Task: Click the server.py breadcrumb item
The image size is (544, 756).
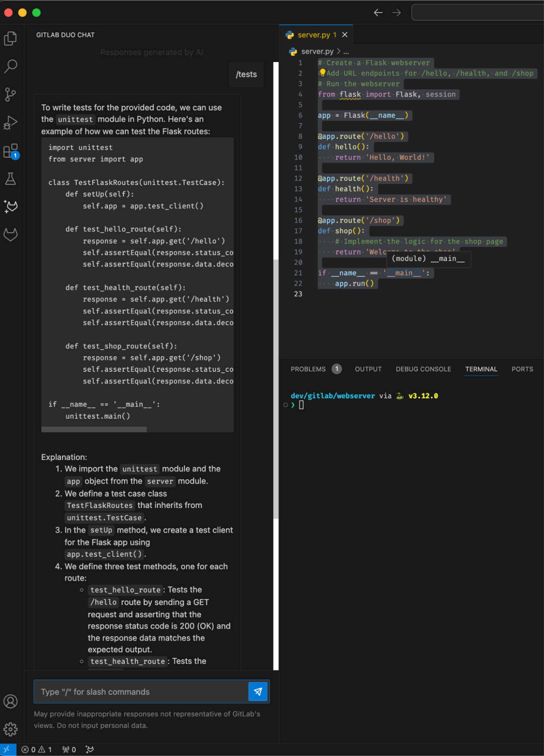Action: (x=317, y=51)
